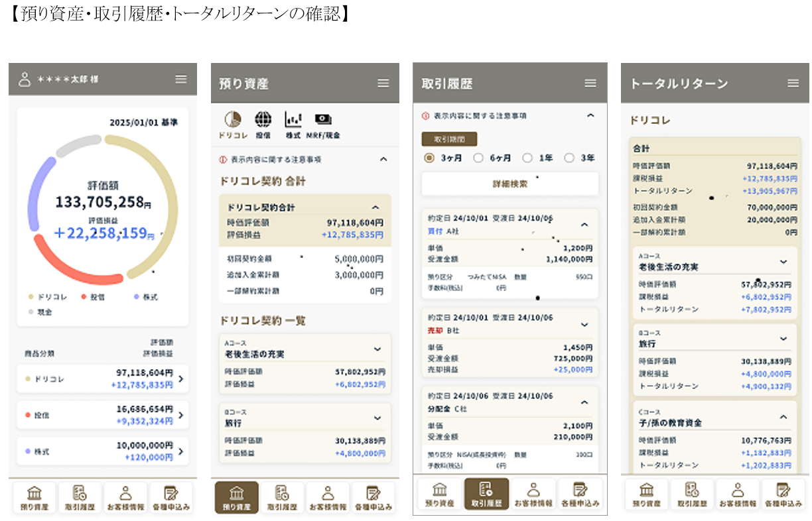
Task: Collapse the Cコース 子/孫の教育資金 section
Action: (783, 417)
